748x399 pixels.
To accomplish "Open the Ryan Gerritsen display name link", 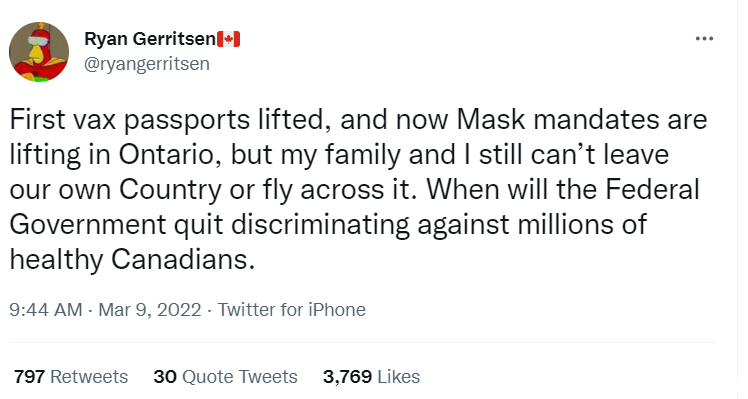I will (150, 39).
